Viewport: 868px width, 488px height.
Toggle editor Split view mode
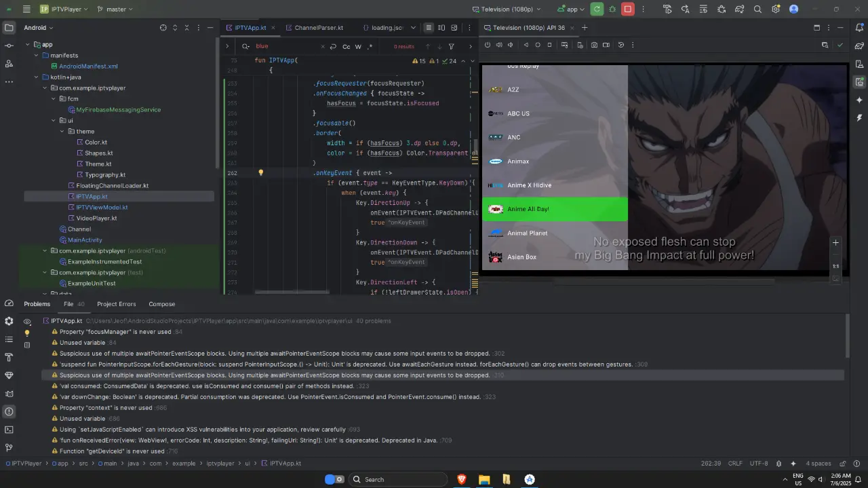tap(441, 28)
